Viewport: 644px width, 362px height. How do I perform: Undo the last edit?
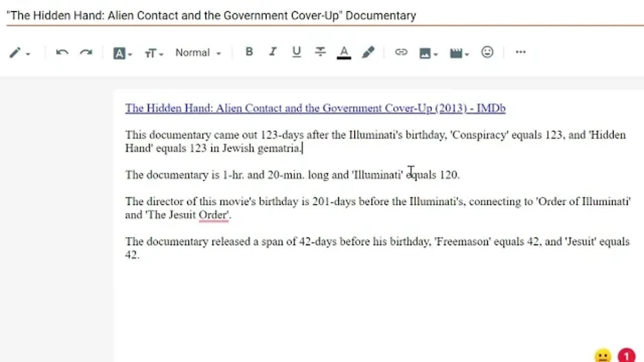pos(62,52)
